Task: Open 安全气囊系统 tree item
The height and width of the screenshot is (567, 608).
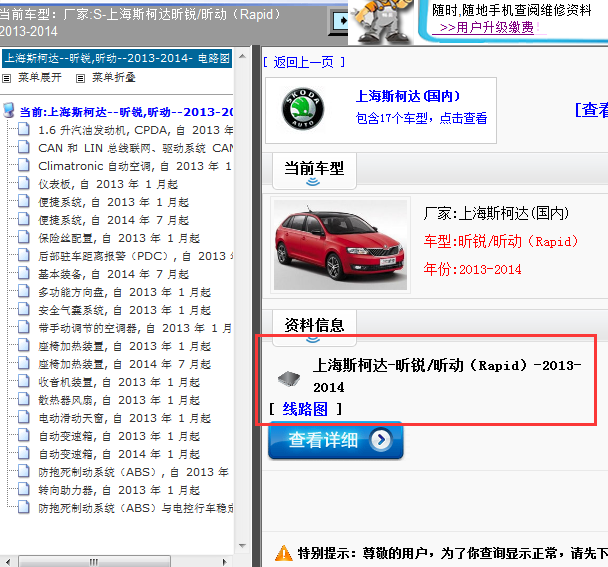Action: point(124,310)
